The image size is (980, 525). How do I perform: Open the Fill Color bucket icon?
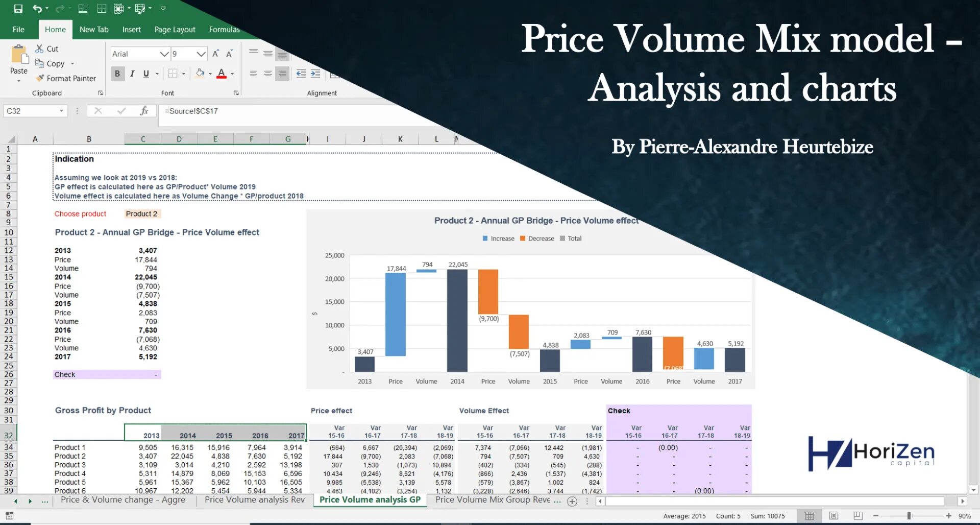[199, 74]
